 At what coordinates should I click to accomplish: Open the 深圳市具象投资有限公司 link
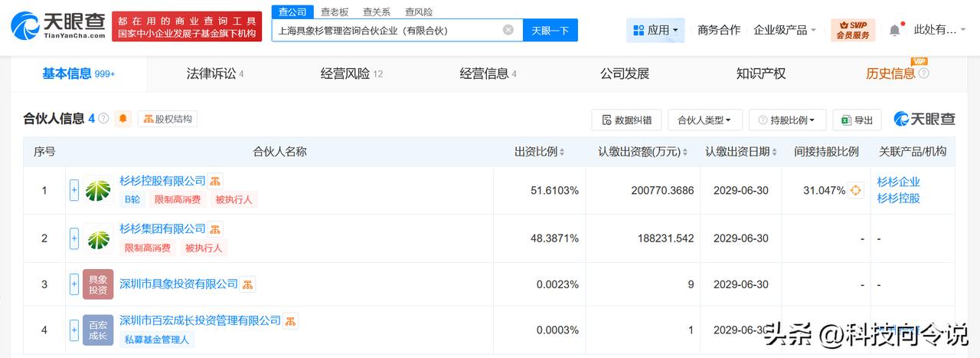[178, 284]
